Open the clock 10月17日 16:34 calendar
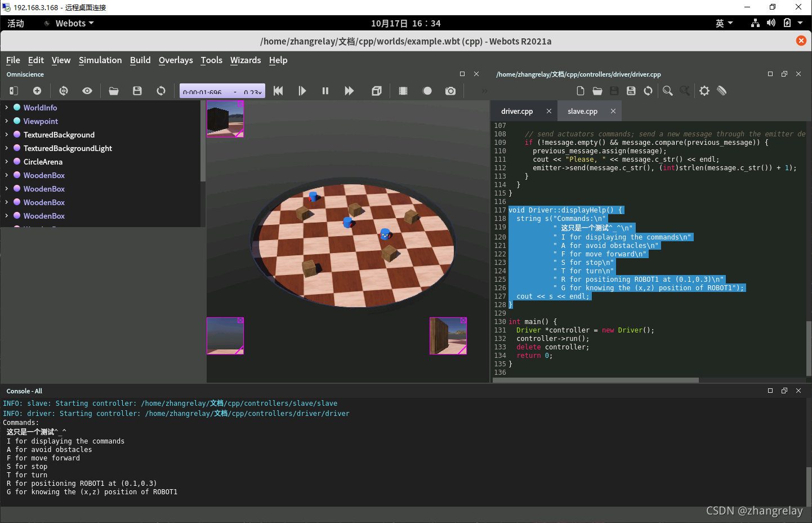812x523 pixels. pos(405,23)
